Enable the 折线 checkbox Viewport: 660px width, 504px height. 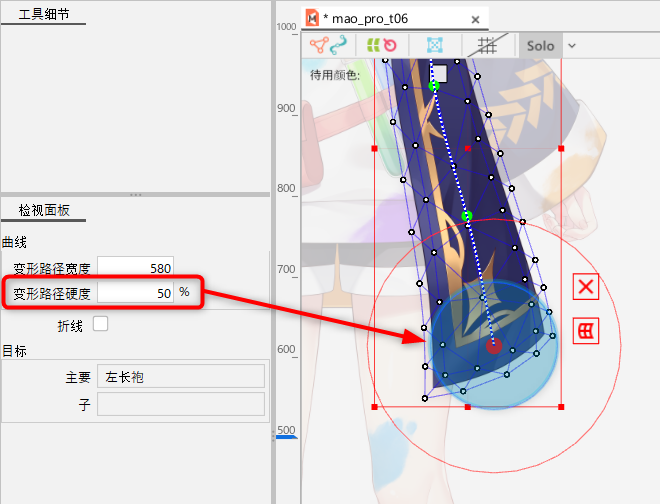click(x=100, y=324)
